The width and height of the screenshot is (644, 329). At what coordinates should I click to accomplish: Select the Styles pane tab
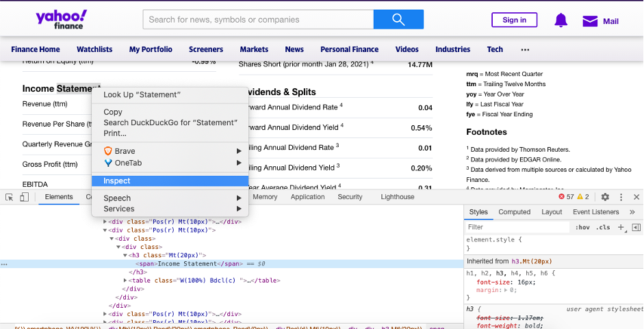tap(478, 212)
